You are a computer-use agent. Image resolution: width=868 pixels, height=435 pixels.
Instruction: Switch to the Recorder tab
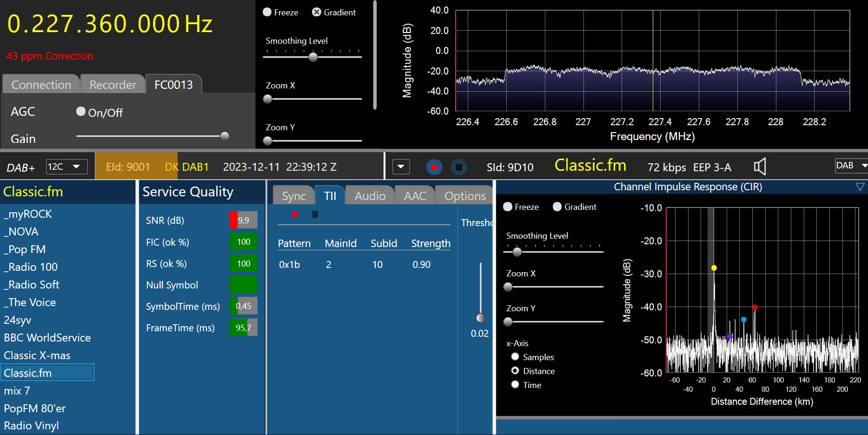pos(113,84)
